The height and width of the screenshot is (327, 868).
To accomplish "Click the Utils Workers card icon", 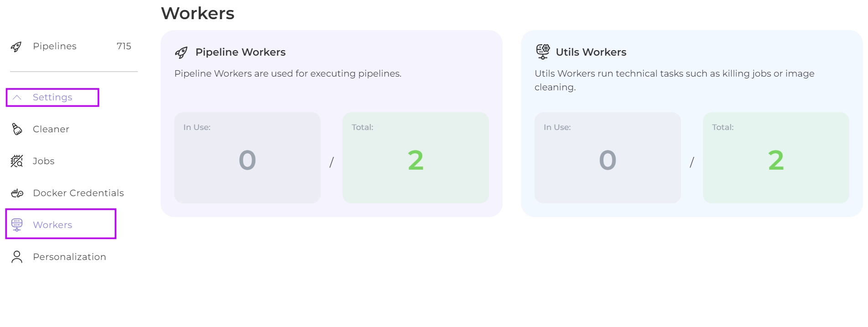I will [543, 52].
